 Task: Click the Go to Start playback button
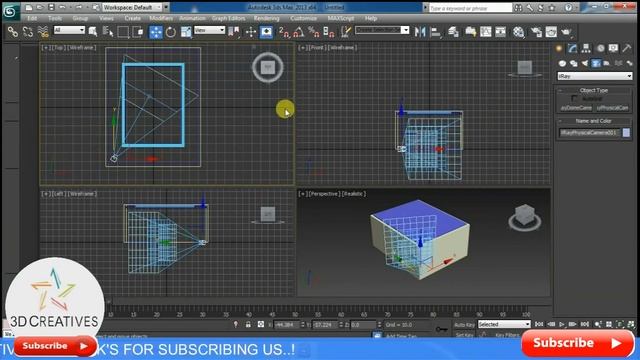point(539,324)
